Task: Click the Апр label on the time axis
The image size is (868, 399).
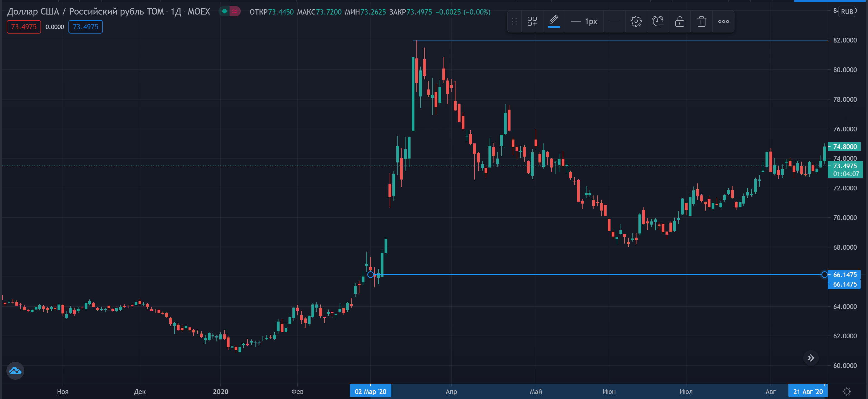Action: click(451, 391)
